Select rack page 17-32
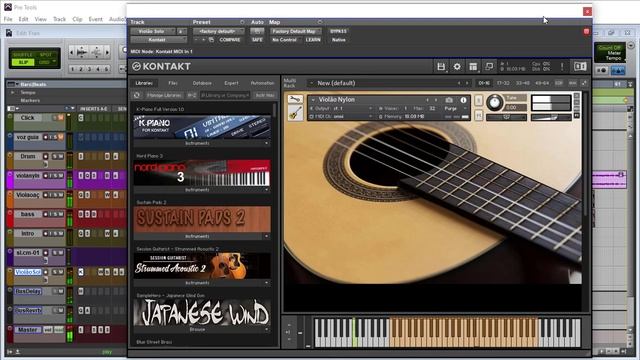 [x=503, y=83]
